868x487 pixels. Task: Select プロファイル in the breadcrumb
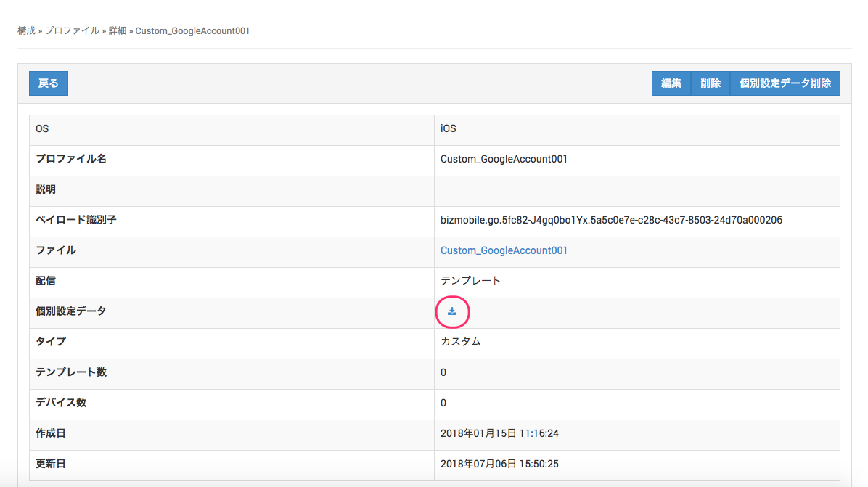coord(72,31)
